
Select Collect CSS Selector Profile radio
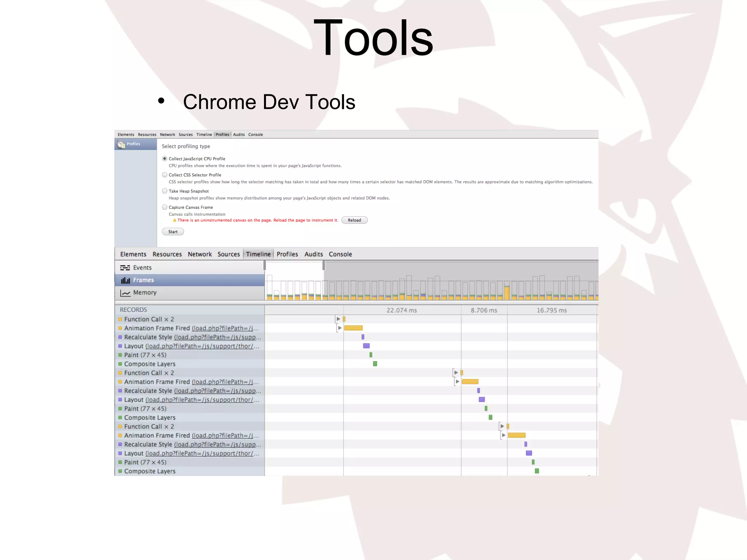coord(165,175)
